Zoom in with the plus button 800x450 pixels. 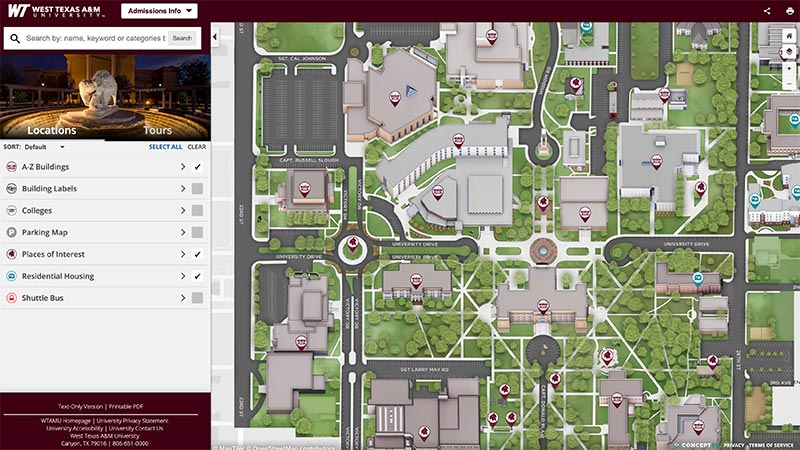(x=789, y=68)
